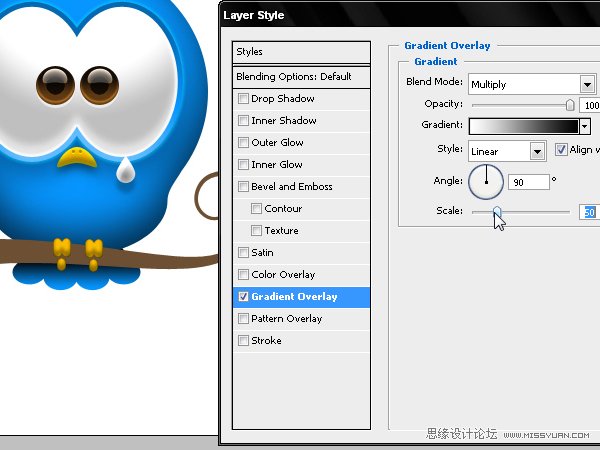
Task: Toggle the Align with Layer checkbox
Action: click(561, 149)
